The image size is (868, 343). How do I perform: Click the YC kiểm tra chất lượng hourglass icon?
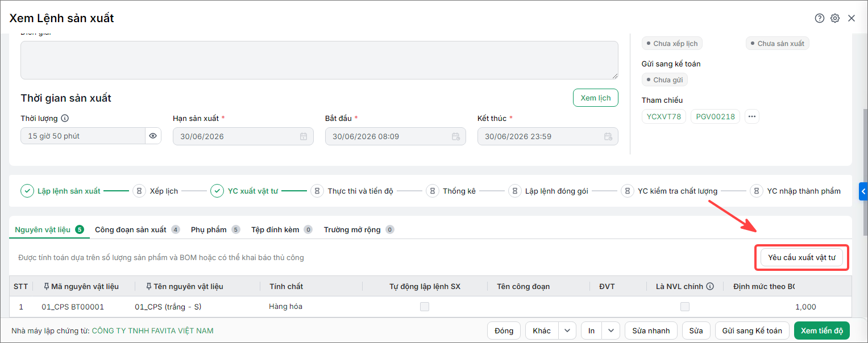coord(627,191)
